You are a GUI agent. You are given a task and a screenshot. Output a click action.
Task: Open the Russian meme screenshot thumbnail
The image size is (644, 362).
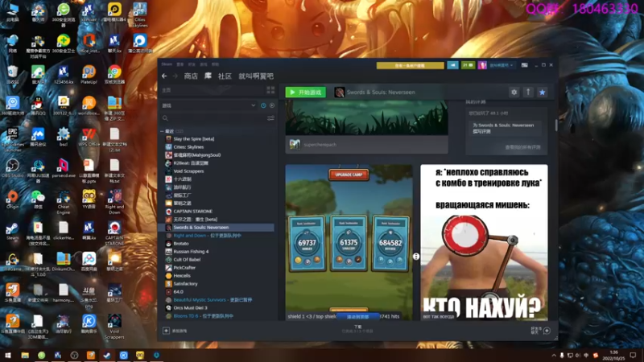point(484,242)
